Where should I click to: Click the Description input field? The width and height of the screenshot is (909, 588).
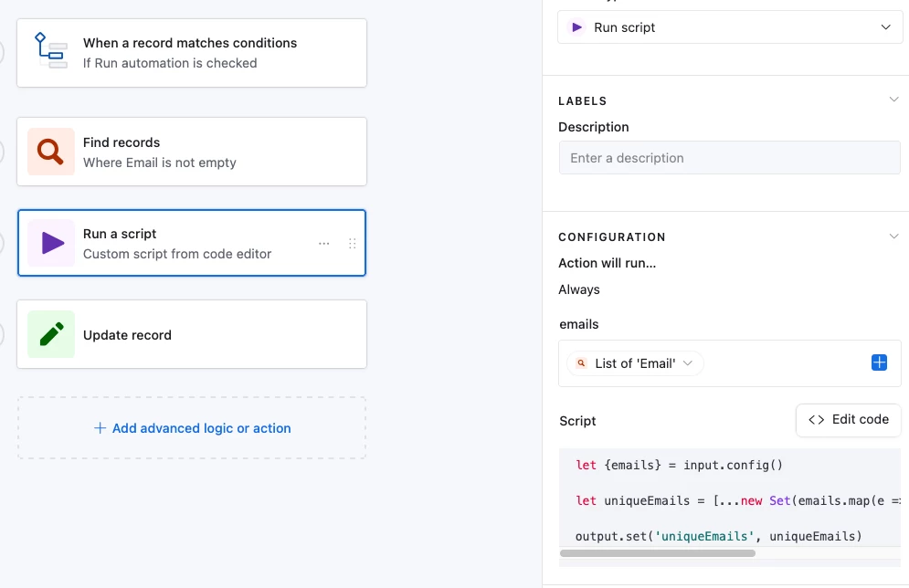point(729,158)
